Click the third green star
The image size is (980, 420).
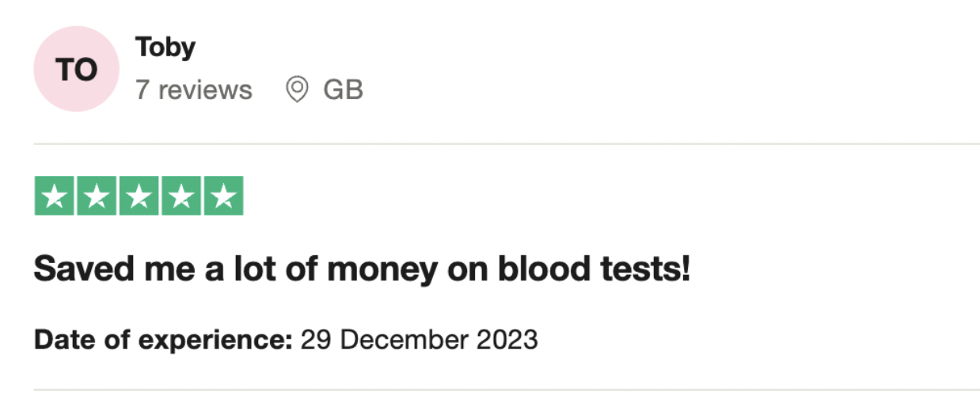click(139, 197)
